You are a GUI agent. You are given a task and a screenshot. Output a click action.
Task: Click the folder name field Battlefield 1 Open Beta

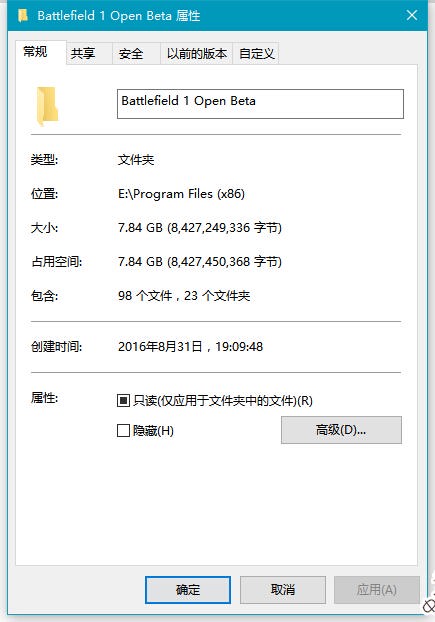(x=260, y=104)
